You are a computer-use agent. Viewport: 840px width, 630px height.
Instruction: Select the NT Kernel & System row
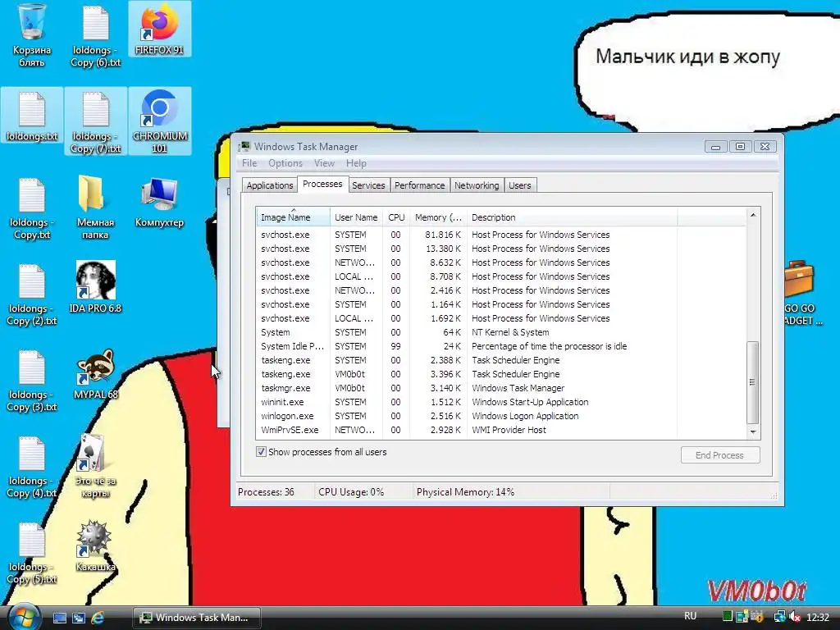tap(501, 332)
